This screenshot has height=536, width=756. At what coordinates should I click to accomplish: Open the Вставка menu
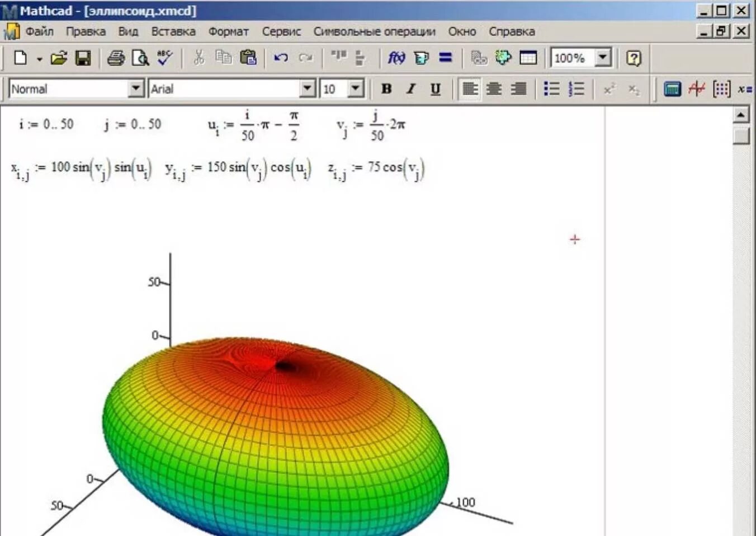[173, 31]
